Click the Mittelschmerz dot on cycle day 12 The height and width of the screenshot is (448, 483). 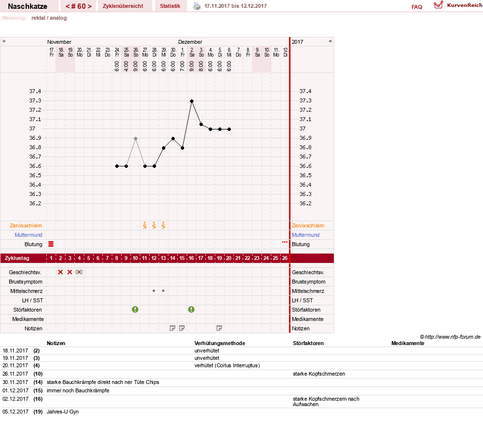point(154,290)
